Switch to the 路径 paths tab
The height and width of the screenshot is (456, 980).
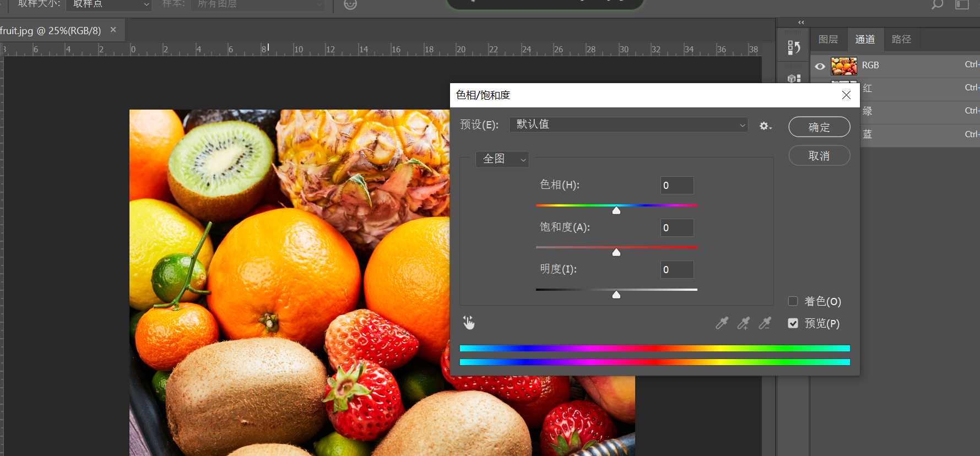click(x=901, y=40)
